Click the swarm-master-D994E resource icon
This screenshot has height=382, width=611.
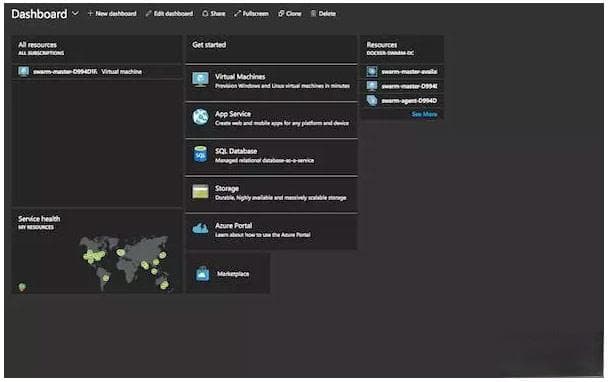[372, 86]
